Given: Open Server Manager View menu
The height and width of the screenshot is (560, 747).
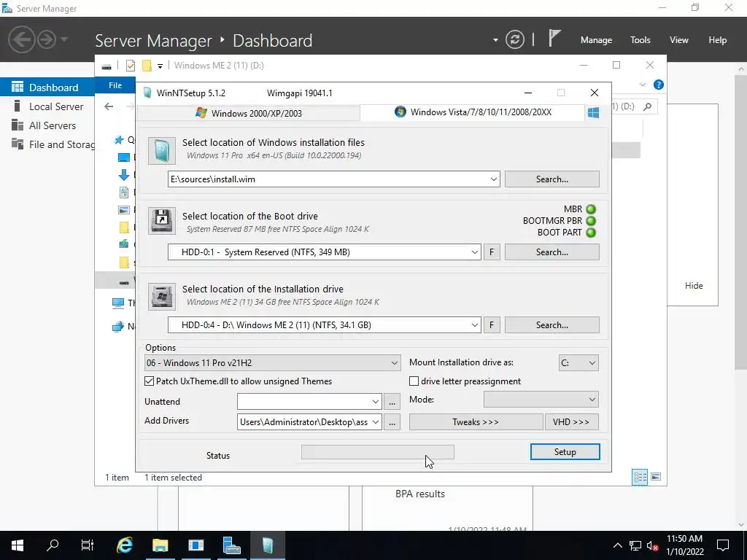Looking at the screenshot, I should (x=678, y=40).
